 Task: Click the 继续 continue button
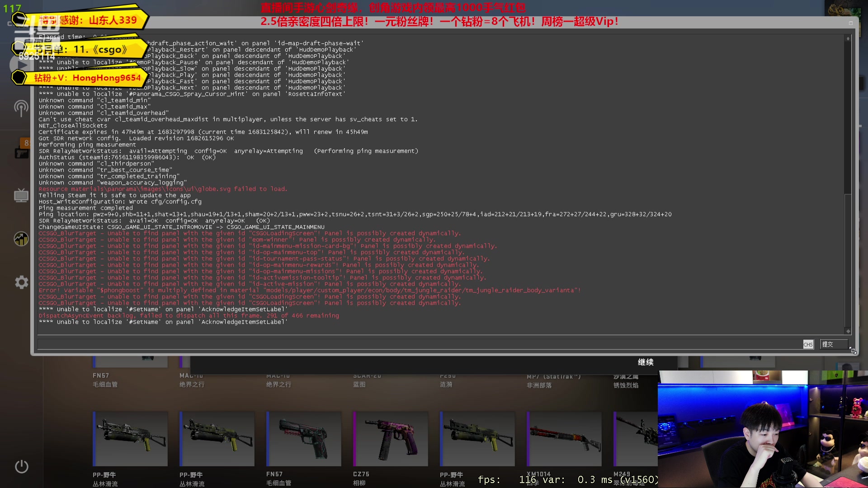(646, 362)
